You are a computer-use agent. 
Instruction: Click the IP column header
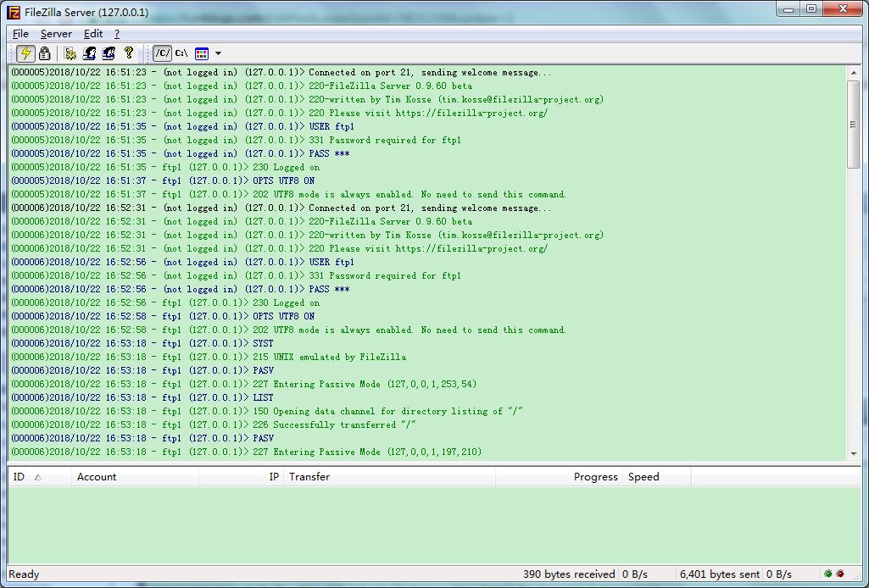pyautogui.click(x=241, y=477)
